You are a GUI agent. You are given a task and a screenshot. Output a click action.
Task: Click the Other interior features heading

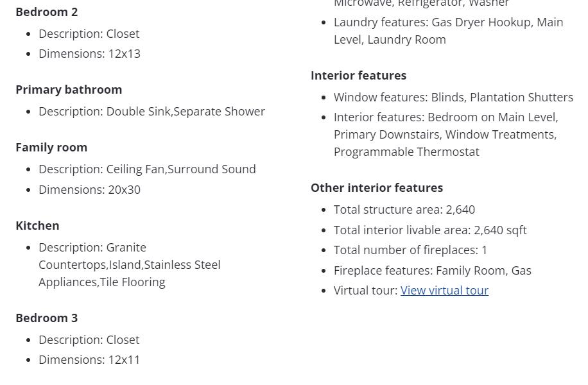[377, 188]
